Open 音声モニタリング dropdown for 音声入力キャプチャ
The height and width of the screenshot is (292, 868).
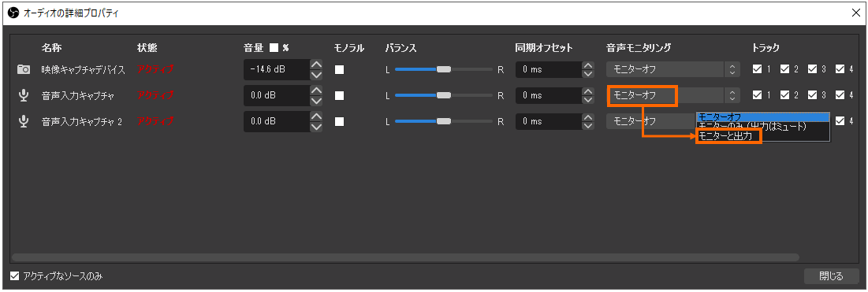(x=672, y=95)
